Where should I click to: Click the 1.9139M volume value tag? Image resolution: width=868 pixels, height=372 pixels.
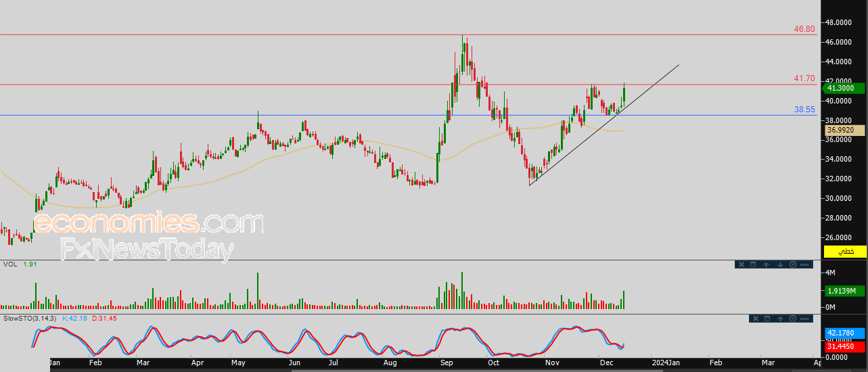coord(845,291)
